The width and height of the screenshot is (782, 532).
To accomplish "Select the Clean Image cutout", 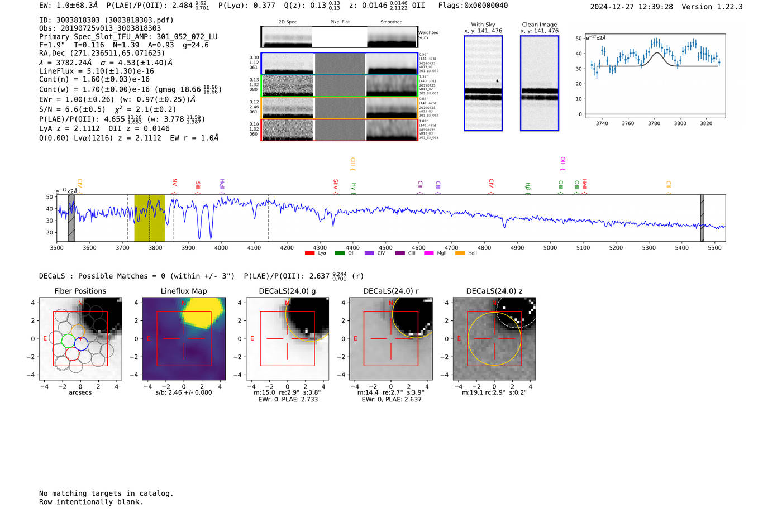I will [540, 83].
